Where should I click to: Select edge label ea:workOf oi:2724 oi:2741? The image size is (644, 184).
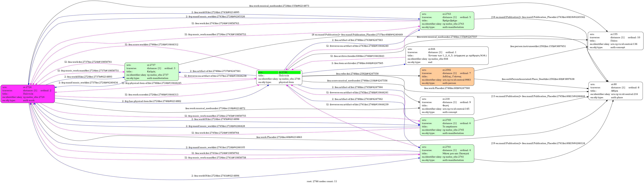(215, 176)
